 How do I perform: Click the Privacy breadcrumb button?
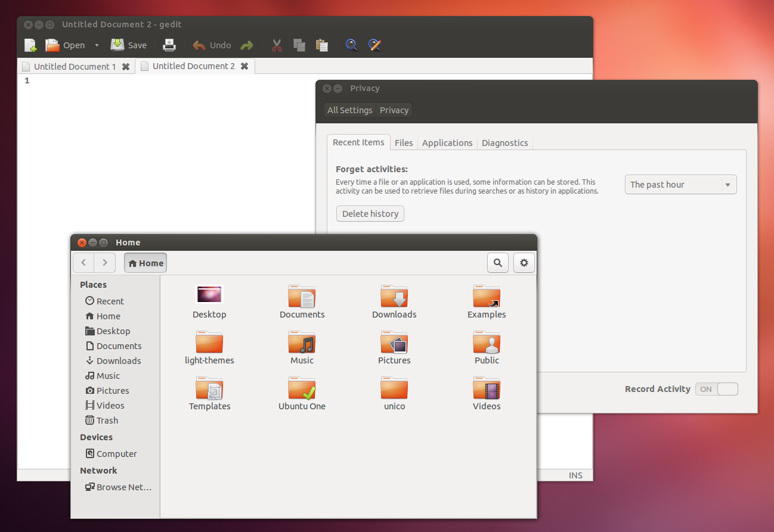394,110
